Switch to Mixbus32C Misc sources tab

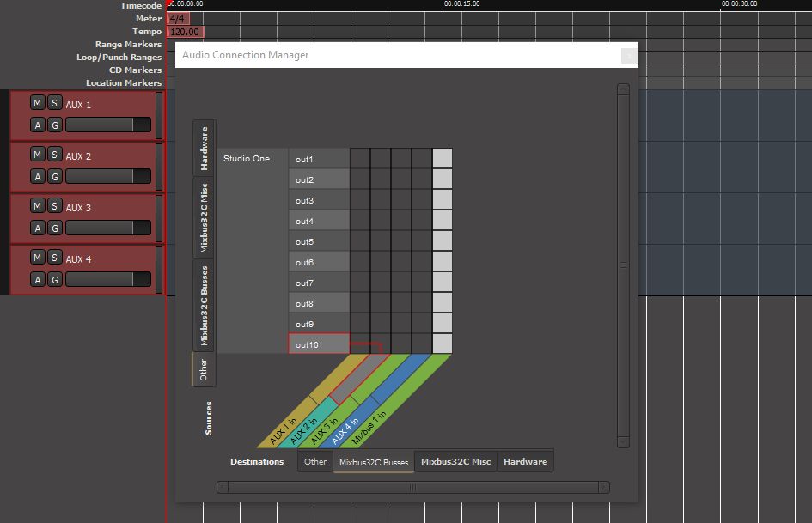[x=204, y=217]
